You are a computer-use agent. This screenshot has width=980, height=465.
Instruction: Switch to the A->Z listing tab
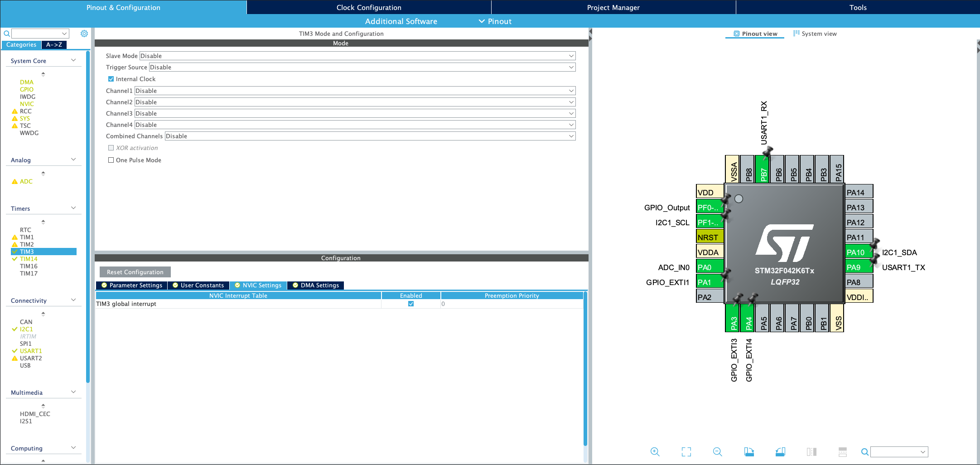click(54, 44)
